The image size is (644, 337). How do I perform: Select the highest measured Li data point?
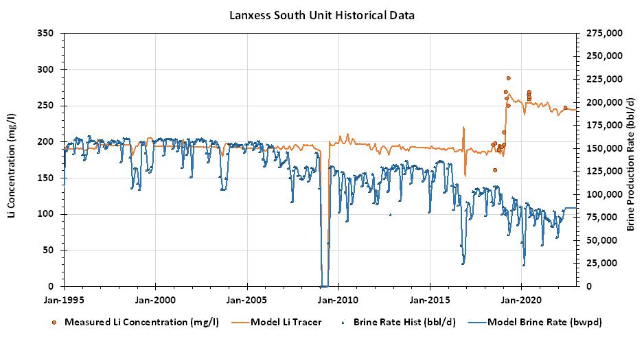tap(508, 78)
